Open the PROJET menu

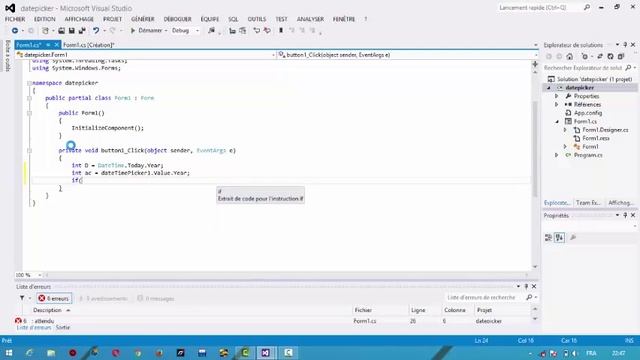tap(112, 19)
